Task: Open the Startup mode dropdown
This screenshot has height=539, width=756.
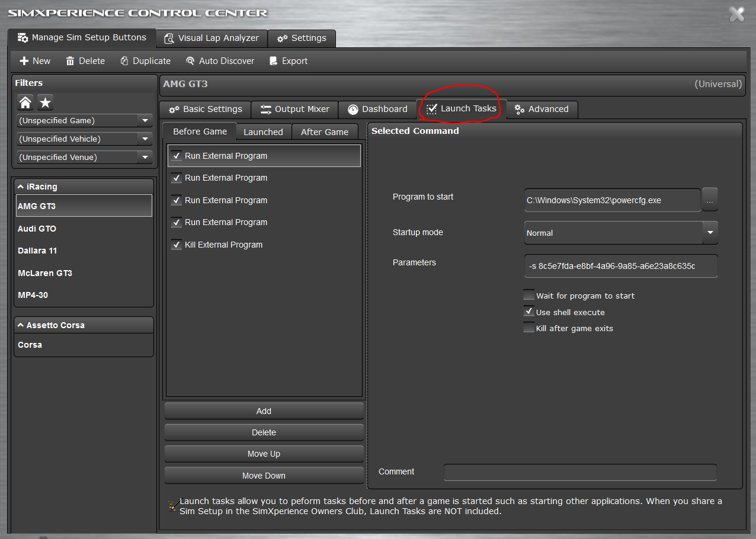Action: [x=710, y=233]
